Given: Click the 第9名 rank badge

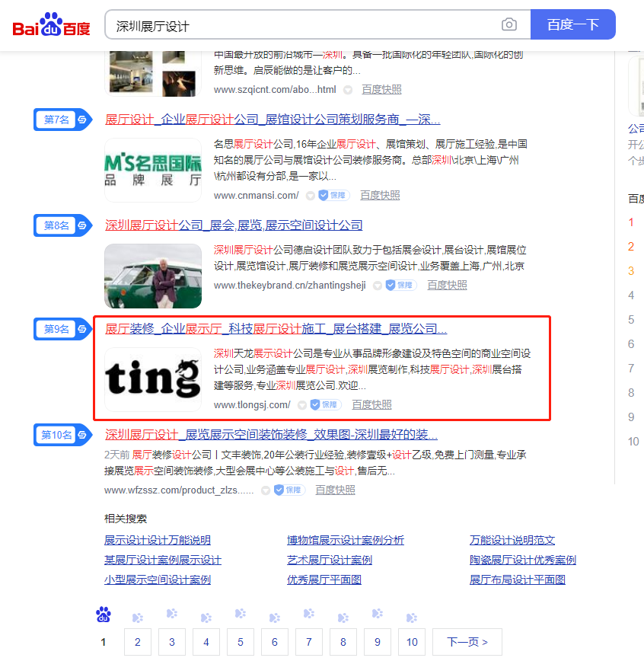Looking at the screenshot, I should 62,329.
